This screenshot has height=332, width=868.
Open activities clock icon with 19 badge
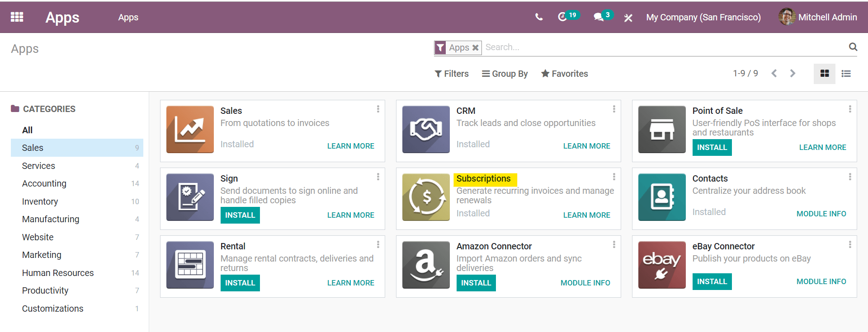(562, 17)
